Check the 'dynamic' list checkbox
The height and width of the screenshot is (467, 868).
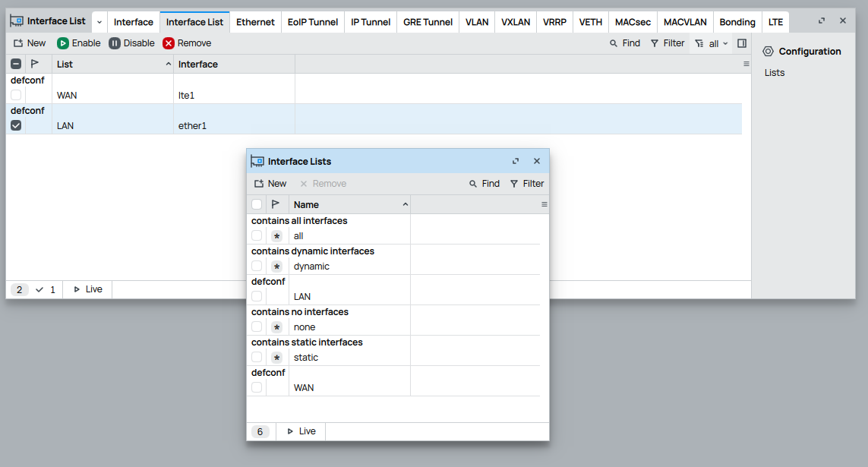[257, 266]
